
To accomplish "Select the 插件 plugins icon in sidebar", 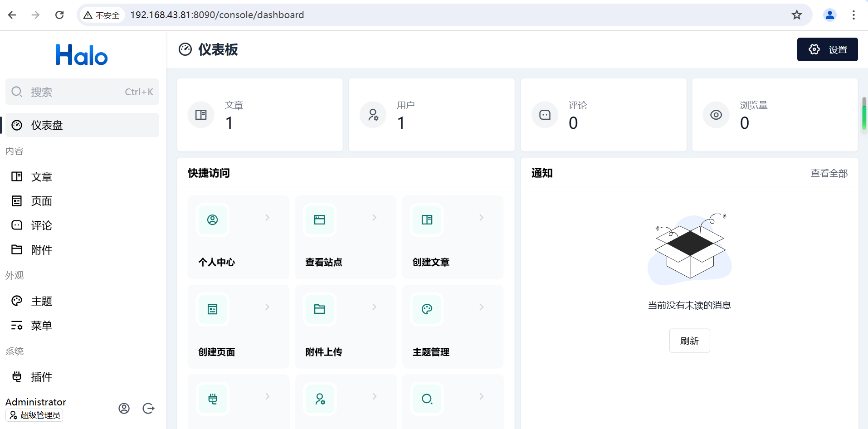I will [x=17, y=376].
